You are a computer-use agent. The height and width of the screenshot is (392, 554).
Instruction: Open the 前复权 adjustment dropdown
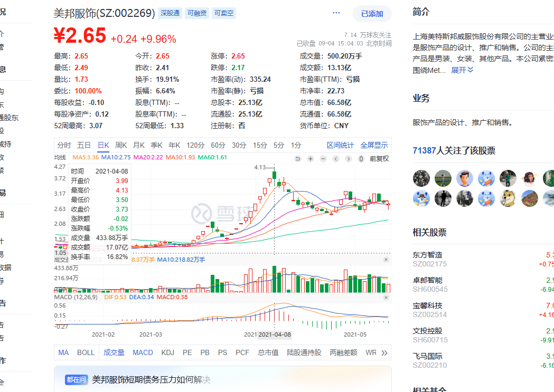(x=379, y=159)
